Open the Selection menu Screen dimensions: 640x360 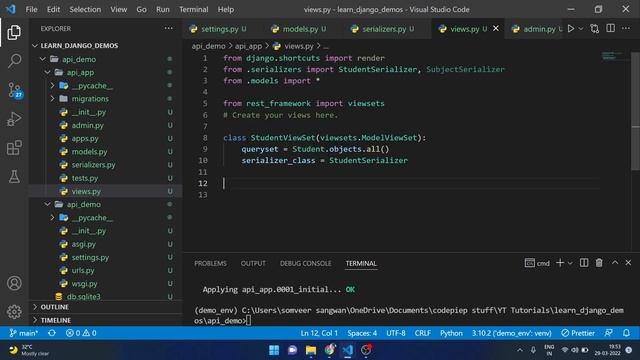coord(85,9)
